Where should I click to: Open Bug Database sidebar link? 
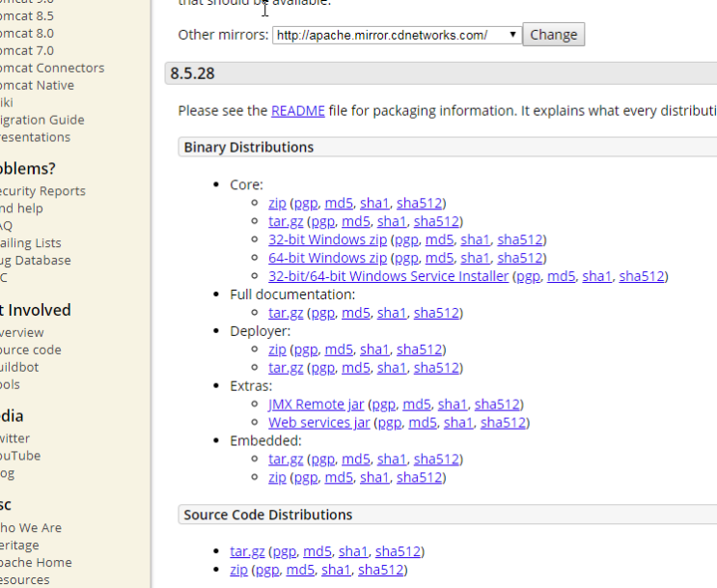coord(35,261)
